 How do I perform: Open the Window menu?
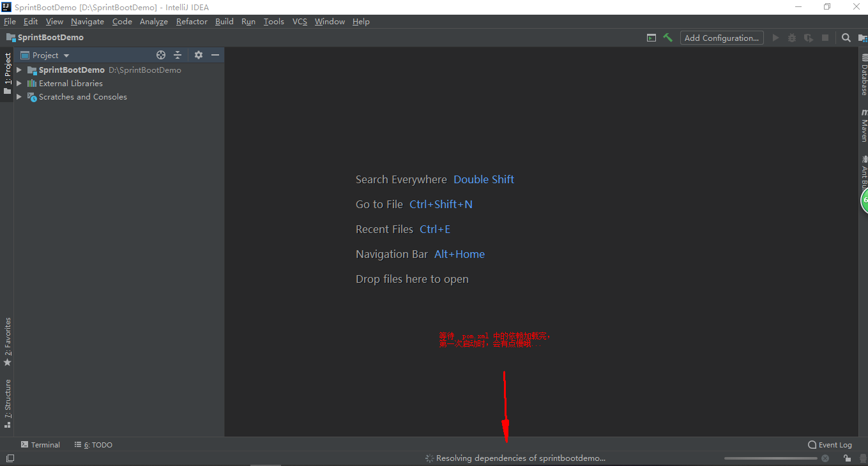(330, 22)
